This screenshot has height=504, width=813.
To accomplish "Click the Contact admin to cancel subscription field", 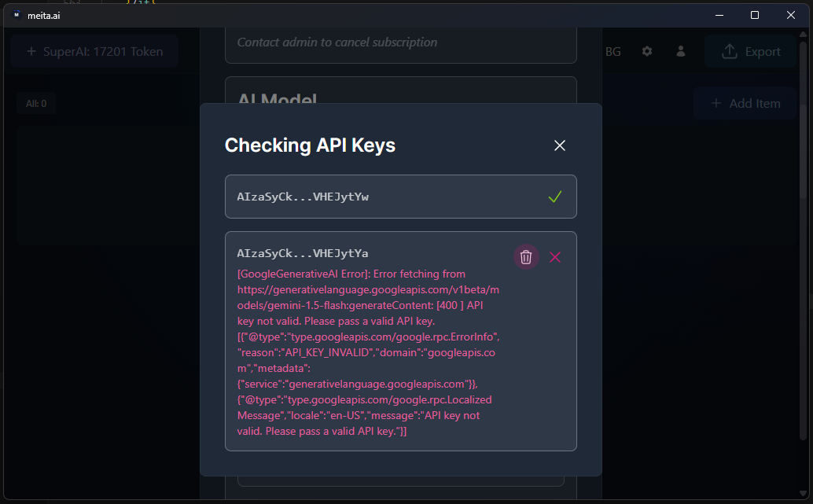I will click(x=400, y=42).
